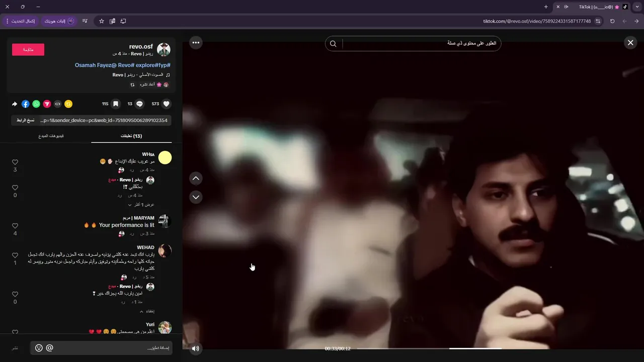Repost video using yellow repost icon
644x362 pixels.
(x=68, y=104)
